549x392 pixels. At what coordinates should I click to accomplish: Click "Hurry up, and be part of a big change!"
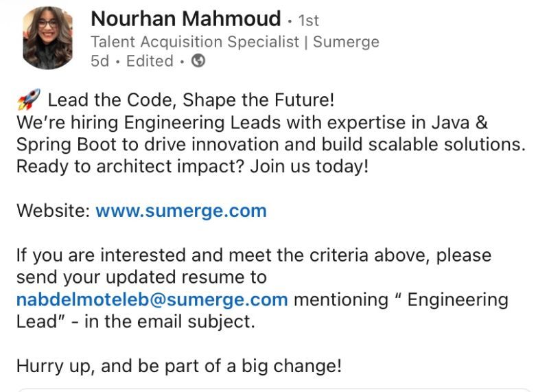(178, 366)
